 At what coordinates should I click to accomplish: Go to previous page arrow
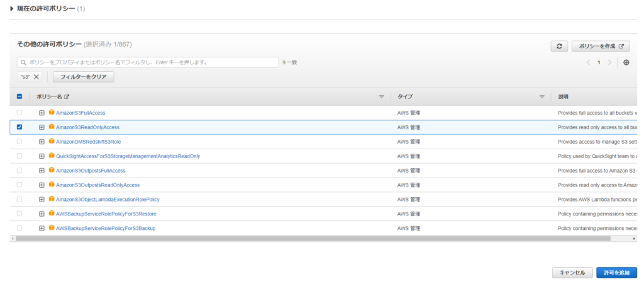(588, 62)
